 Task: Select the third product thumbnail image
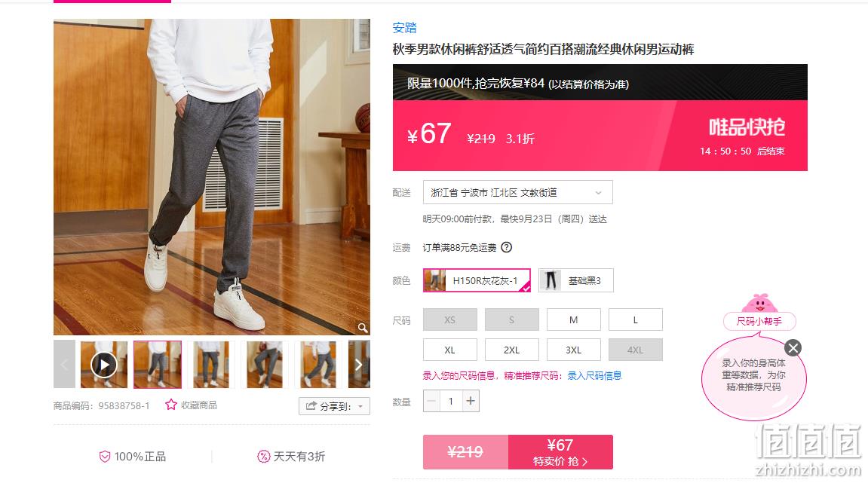coord(211,365)
